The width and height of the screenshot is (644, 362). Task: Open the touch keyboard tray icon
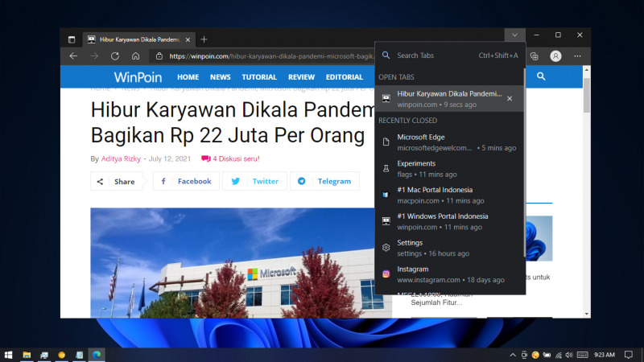tap(582, 355)
